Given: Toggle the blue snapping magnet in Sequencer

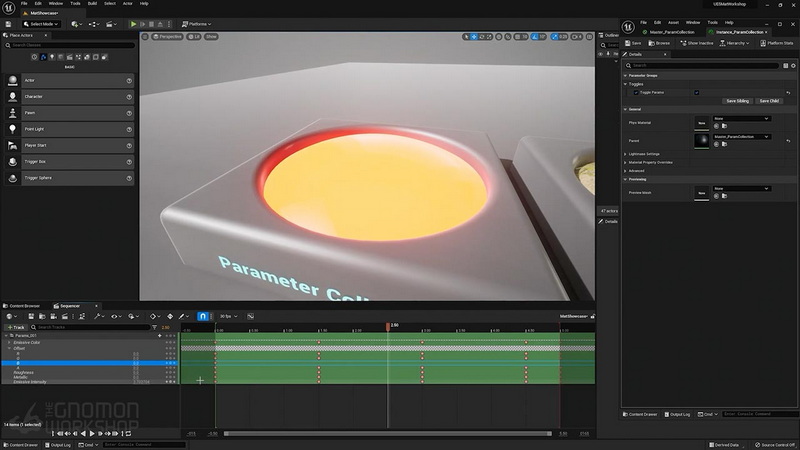Looking at the screenshot, I should coord(203,316).
